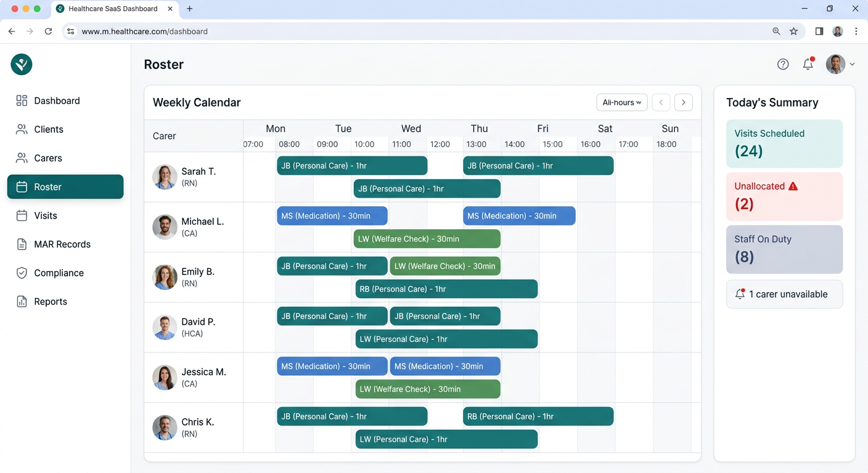The height and width of the screenshot is (473, 868).
Task: Click the user profile avatar in header
Action: tap(835, 64)
